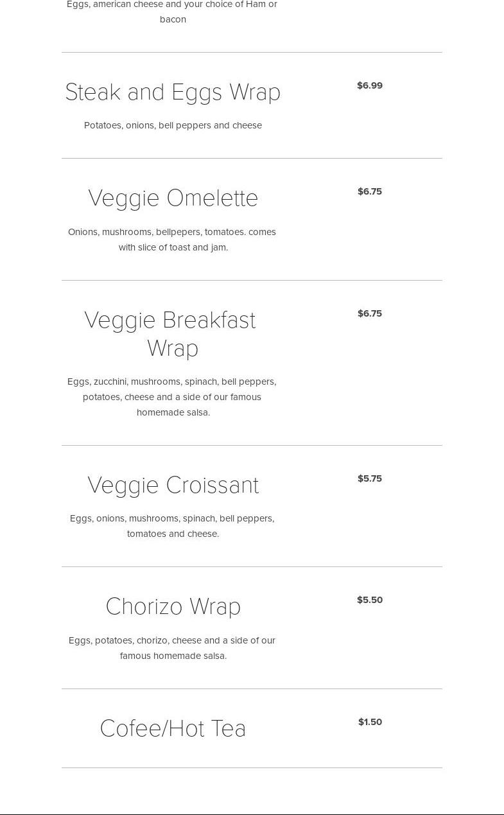
Task: Click the Veggie Omelette description text
Action: point(172,240)
